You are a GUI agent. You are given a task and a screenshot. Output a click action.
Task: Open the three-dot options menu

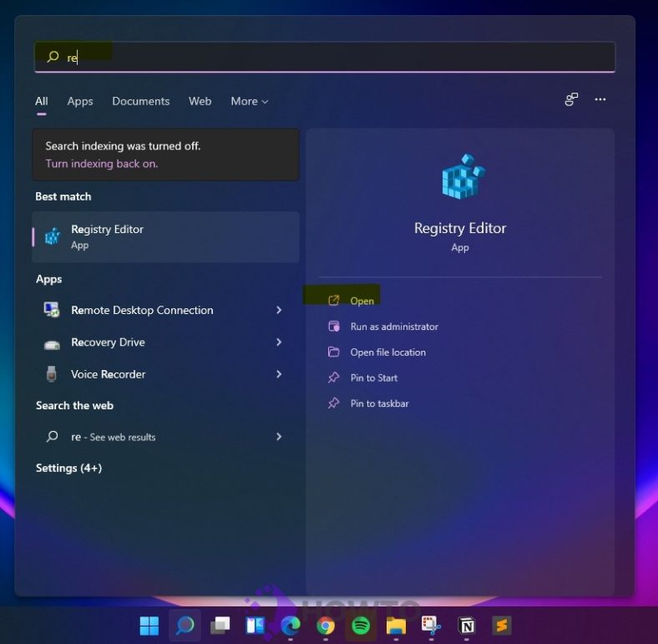600,99
